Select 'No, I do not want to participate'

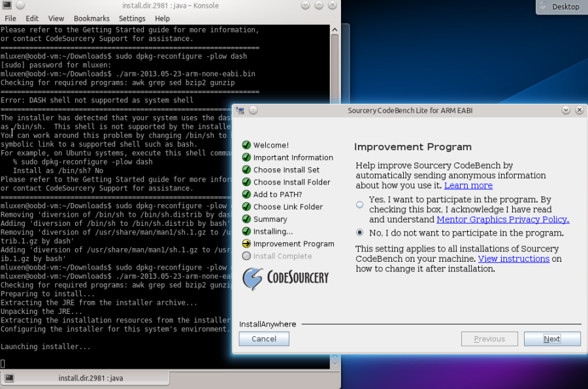(x=360, y=232)
